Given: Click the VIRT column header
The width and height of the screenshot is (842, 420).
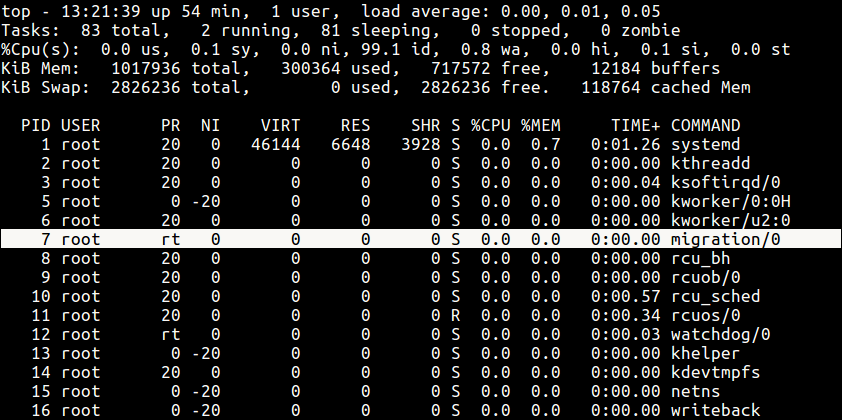Looking at the screenshot, I should coord(280,125).
